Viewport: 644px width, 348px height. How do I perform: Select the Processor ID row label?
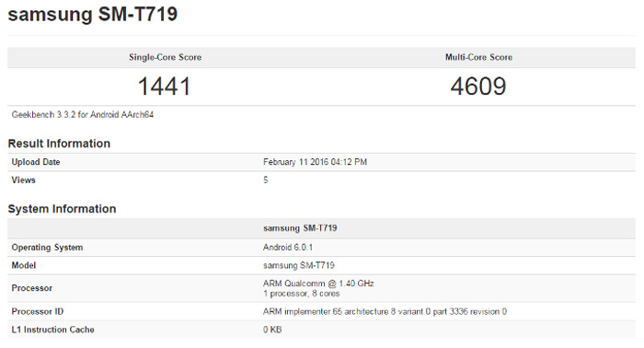point(38,311)
